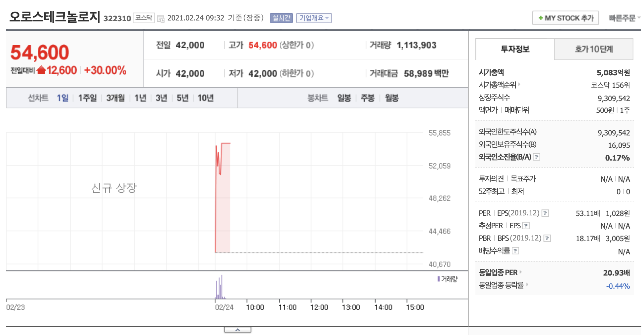Click the 상장주식수 value 9,309,542
The width and height of the screenshot is (644, 335).
pyautogui.click(x=614, y=98)
